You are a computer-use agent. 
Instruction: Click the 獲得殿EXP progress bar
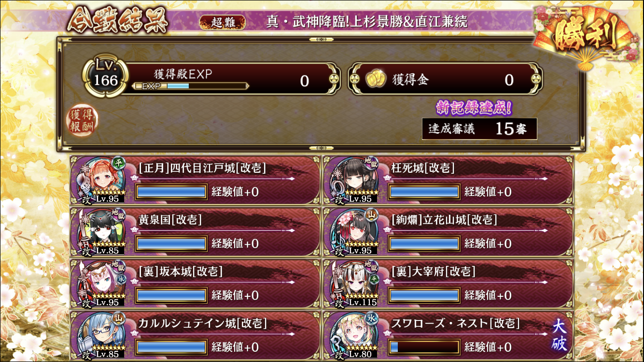pos(191,86)
